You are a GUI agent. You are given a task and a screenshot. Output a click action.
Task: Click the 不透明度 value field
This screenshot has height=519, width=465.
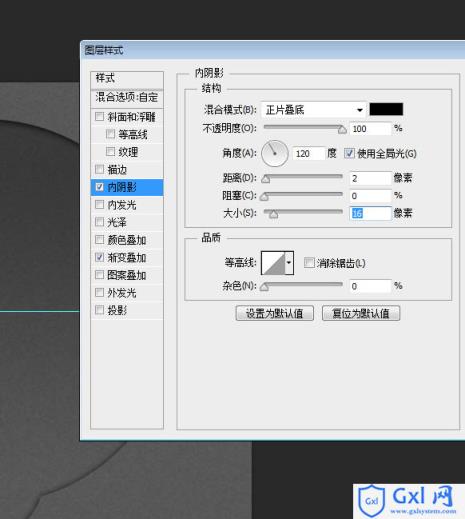point(370,129)
